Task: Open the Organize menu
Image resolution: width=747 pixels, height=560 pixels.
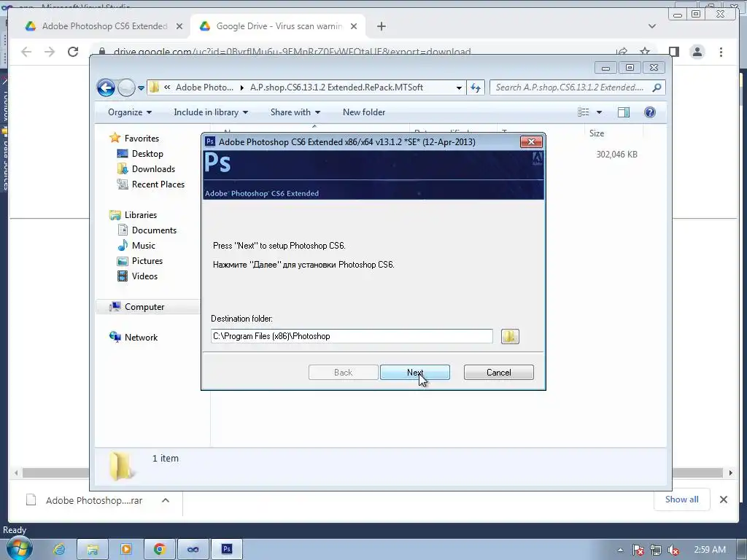Action: pos(130,112)
